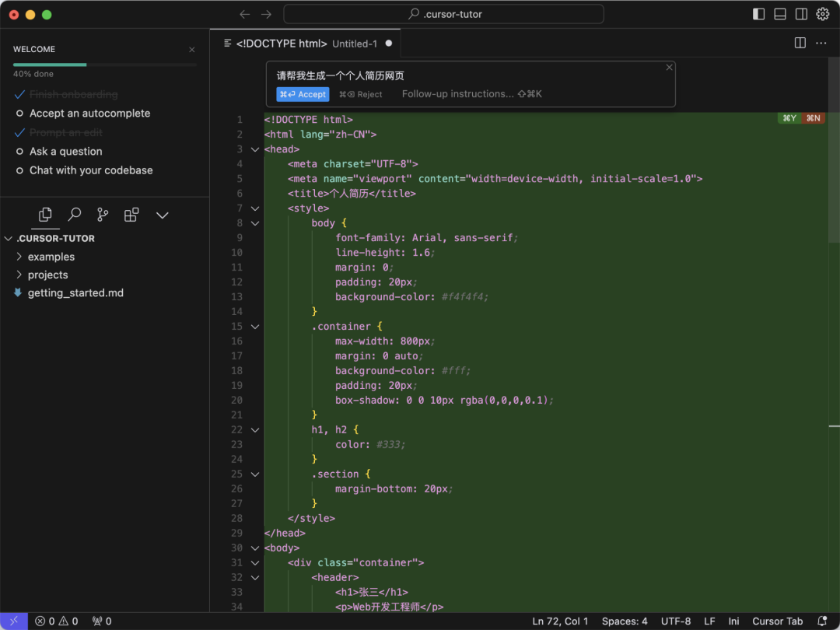Viewport: 840px width, 630px height.
Task: Change line ending via LF entry
Action: (709, 621)
